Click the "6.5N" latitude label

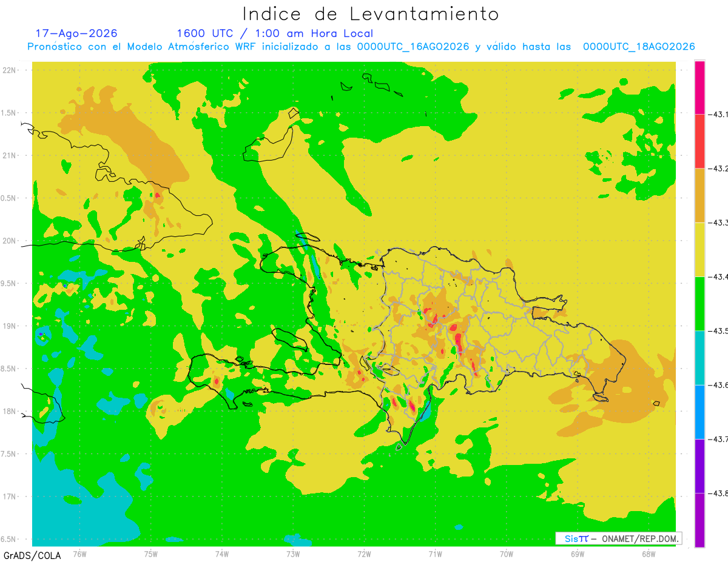[x=9, y=539]
